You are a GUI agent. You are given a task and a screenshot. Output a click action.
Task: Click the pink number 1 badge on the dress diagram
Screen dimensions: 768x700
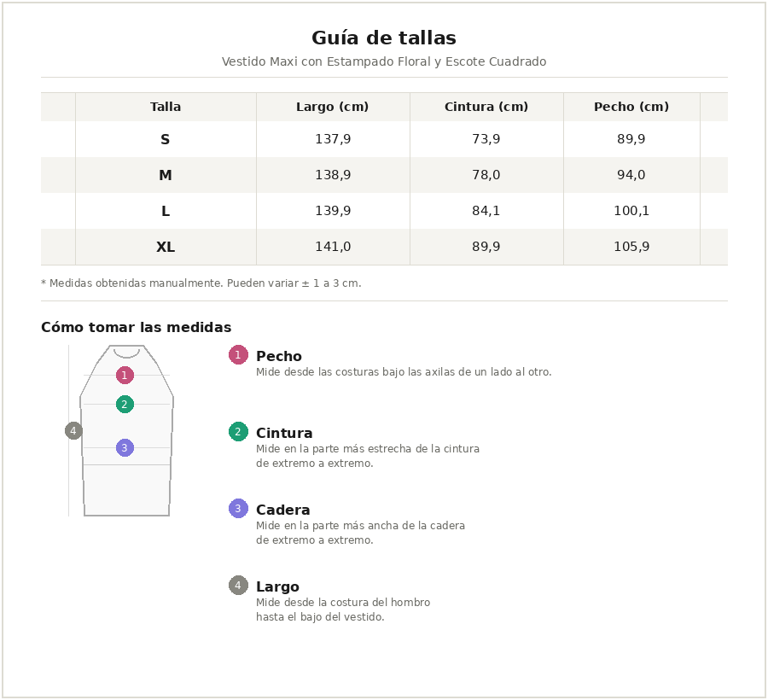click(125, 375)
